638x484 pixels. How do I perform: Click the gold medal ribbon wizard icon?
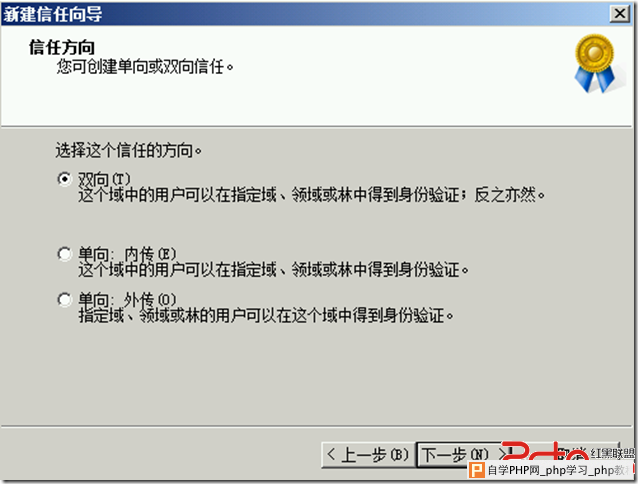click(x=595, y=63)
